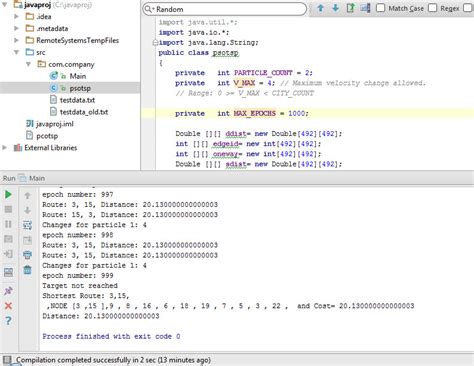Click the Run tool window label

[9, 178]
